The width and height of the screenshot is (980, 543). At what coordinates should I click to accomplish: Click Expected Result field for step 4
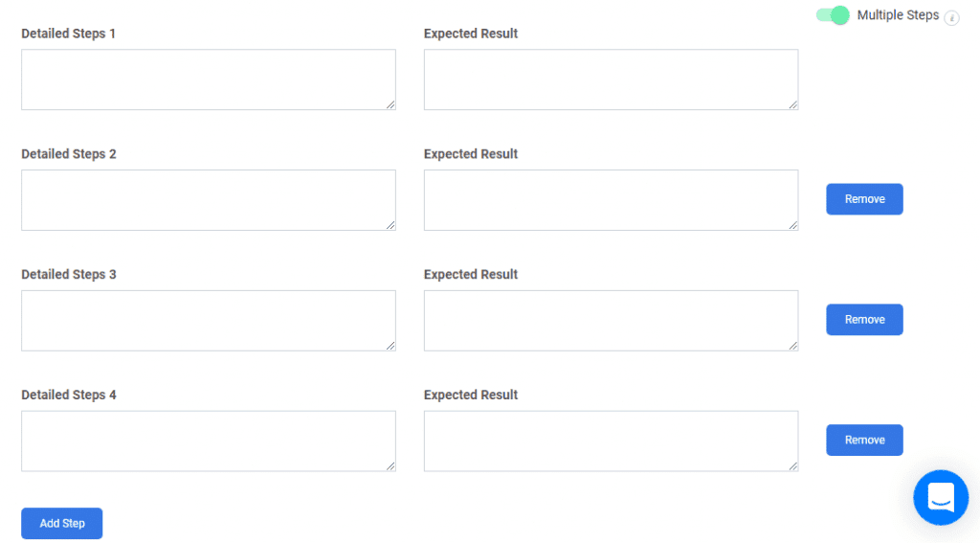611,441
